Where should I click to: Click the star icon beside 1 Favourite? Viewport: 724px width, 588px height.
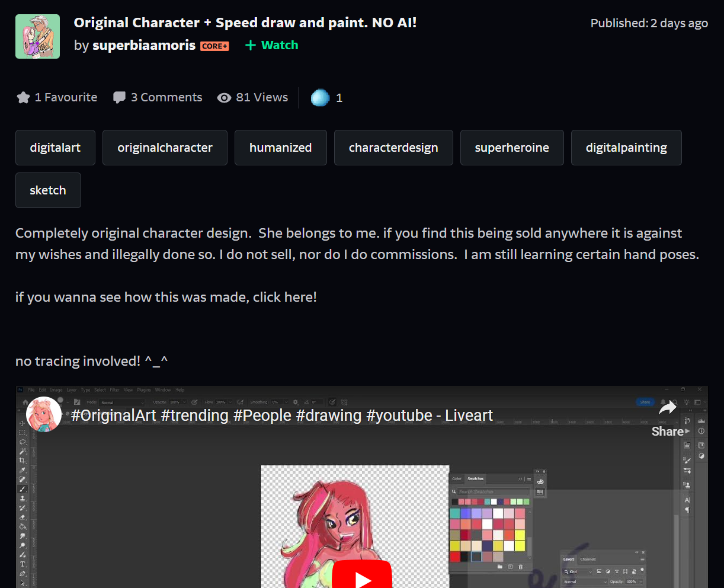click(x=23, y=97)
